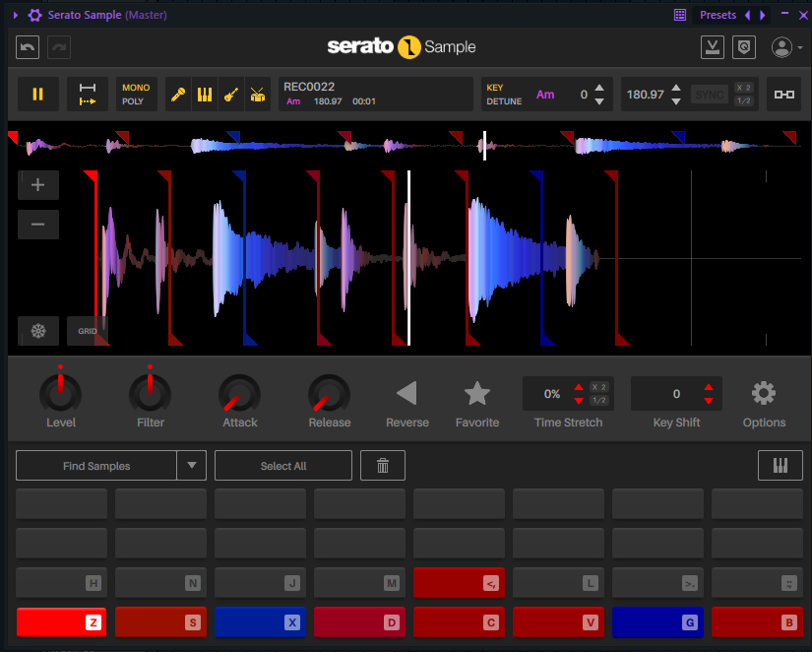Increase detune with the up arrow
Viewport: 812px width, 652px height.
pyautogui.click(x=599, y=88)
